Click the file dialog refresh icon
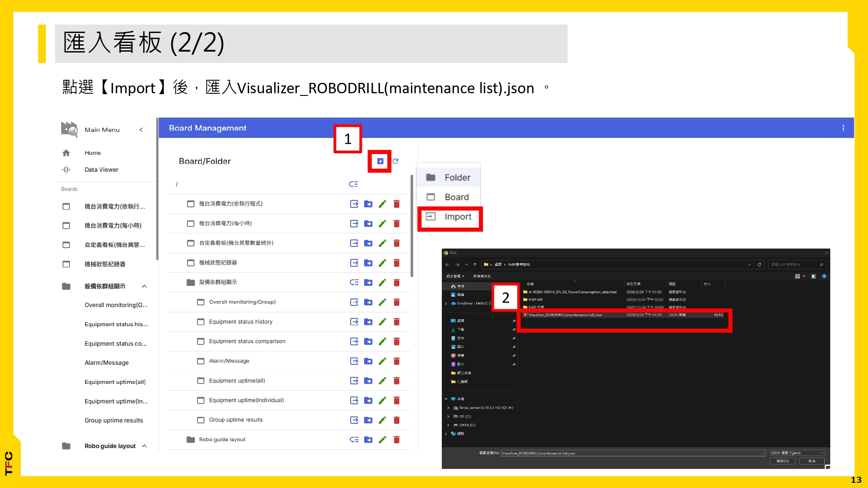The width and height of the screenshot is (868, 488). click(x=759, y=265)
